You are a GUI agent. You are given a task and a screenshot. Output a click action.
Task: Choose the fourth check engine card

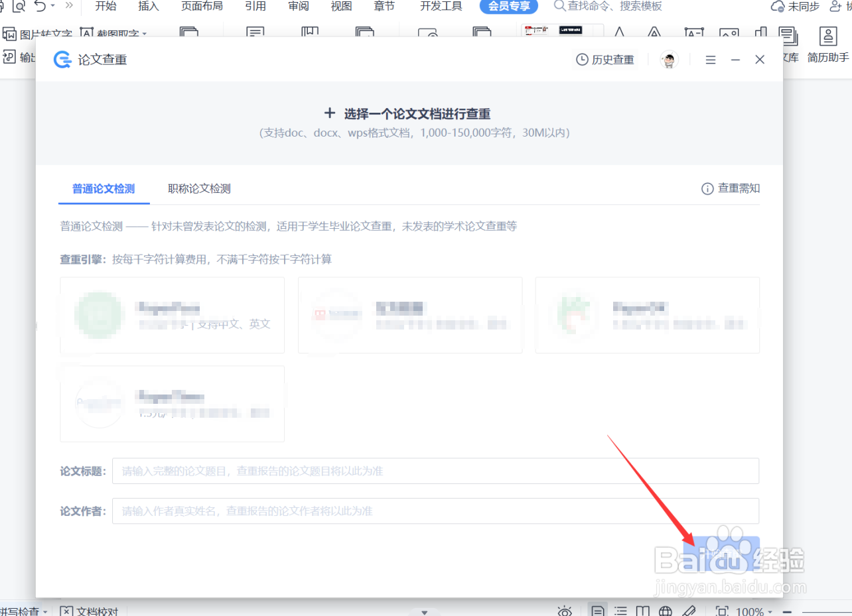172,403
